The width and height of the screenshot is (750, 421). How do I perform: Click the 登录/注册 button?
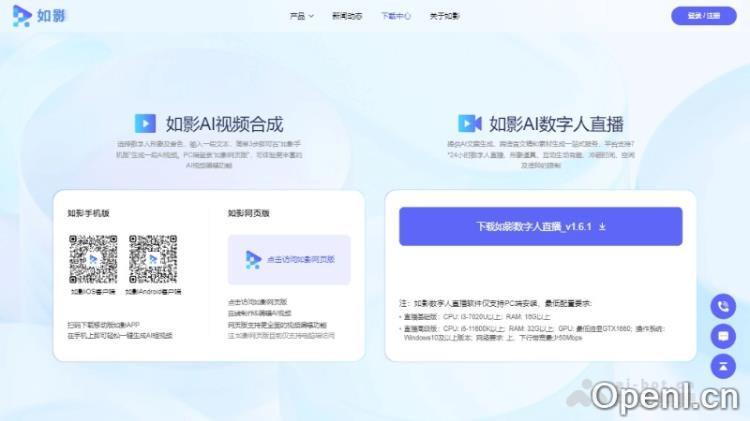click(x=704, y=16)
